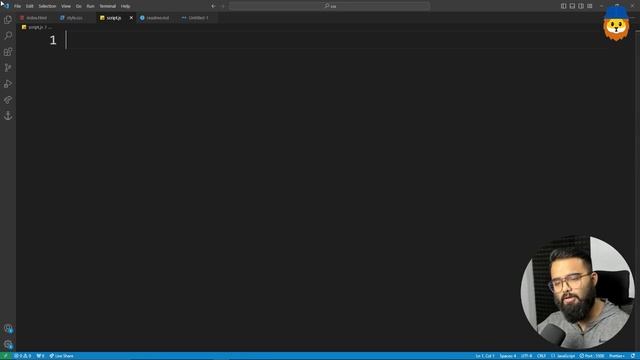Open the Go menu
Image resolution: width=640 pixels, height=360 pixels.
[x=79, y=6]
